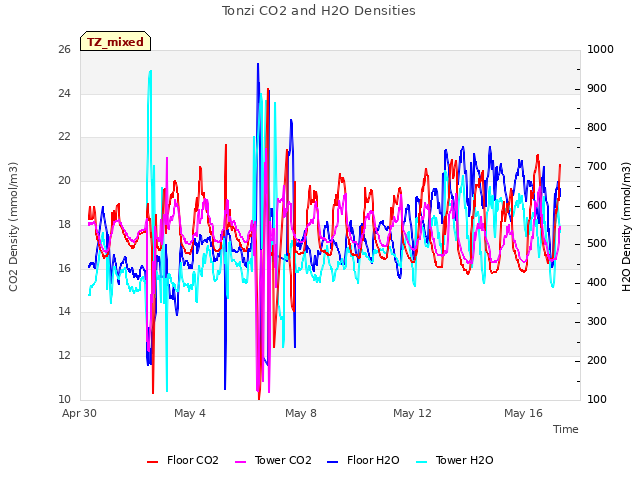Screen dimensions: 640x480
Task: Click the 10 value on the CO2 axis
Action: (x=64, y=399)
